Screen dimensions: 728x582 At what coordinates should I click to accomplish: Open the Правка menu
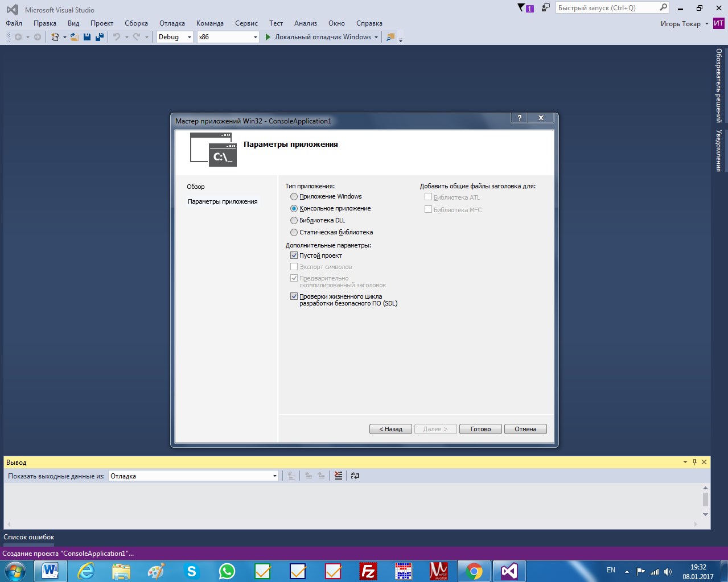(x=44, y=23)
